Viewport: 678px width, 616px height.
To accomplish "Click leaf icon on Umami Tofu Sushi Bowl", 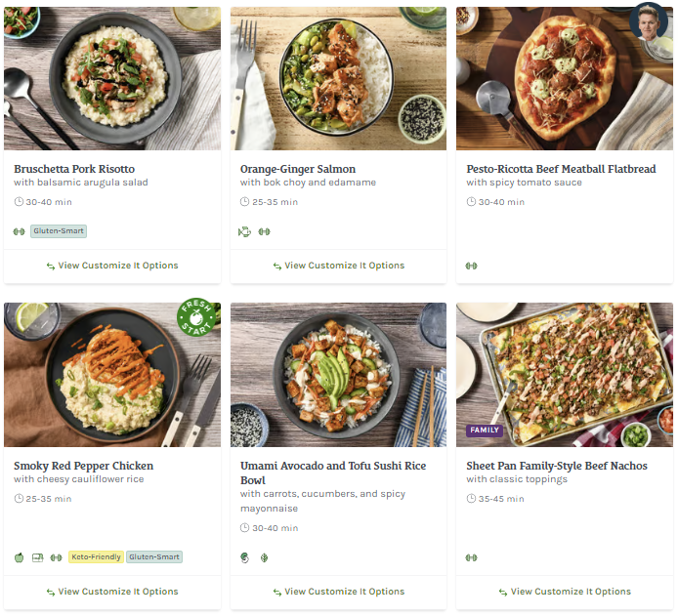I will (x=264, y=557).
